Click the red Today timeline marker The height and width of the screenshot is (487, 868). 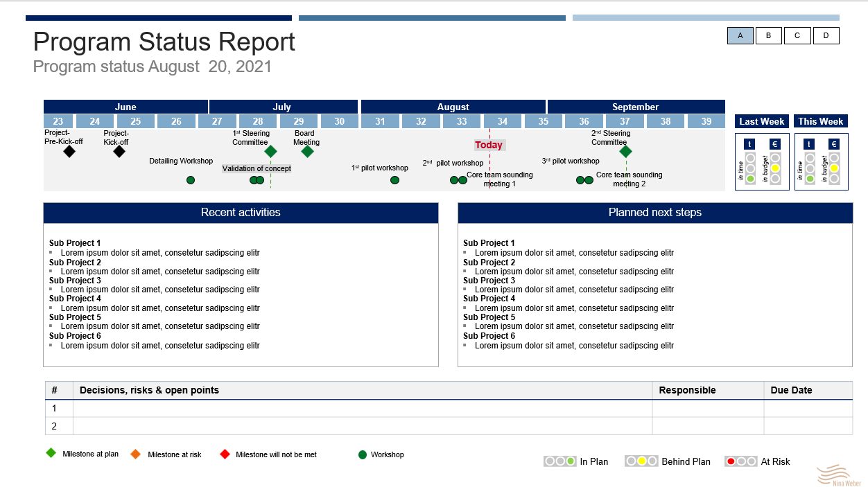pos(489,145)
